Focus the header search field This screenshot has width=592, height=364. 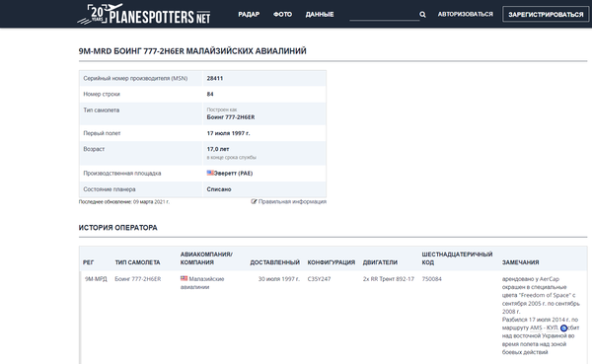point(384,15)
